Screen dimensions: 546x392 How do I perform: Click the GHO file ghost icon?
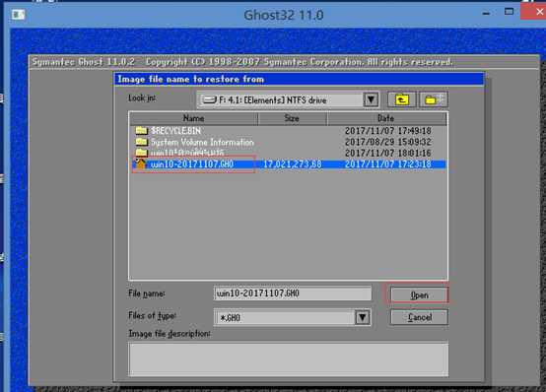tap(141, 163)
